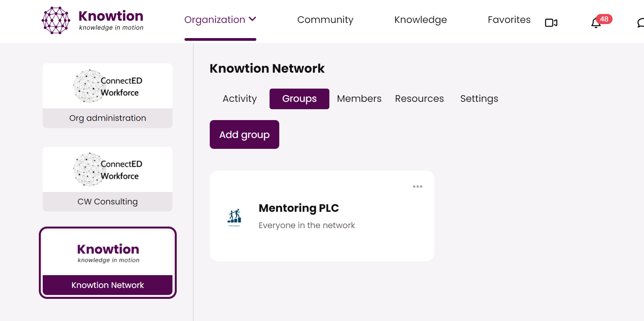Open the video camera icon
644x321 pixels.
(x=551, y=23)
